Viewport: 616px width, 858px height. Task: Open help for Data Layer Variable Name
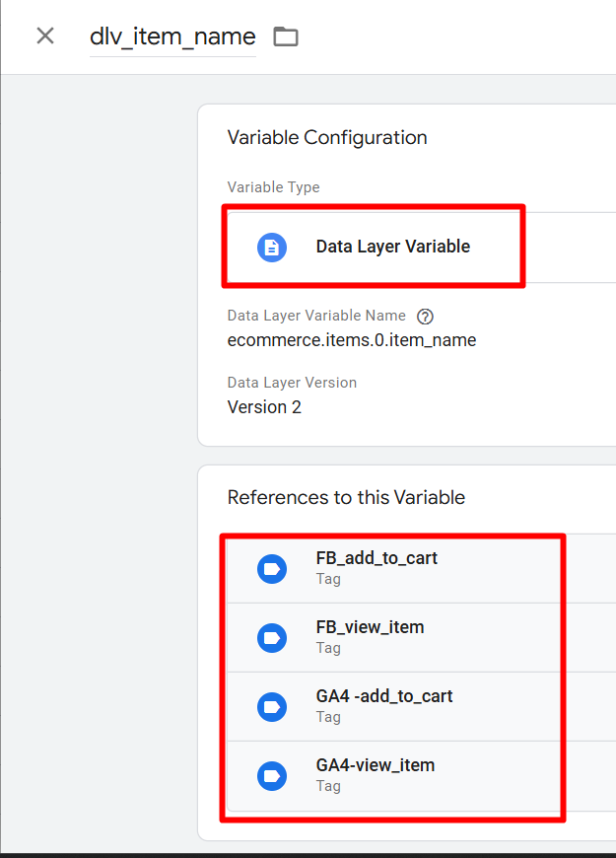pos(425,317)
